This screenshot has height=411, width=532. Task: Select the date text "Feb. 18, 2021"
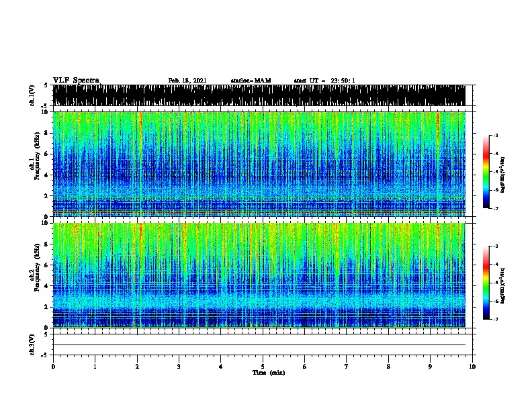point(187,81)
